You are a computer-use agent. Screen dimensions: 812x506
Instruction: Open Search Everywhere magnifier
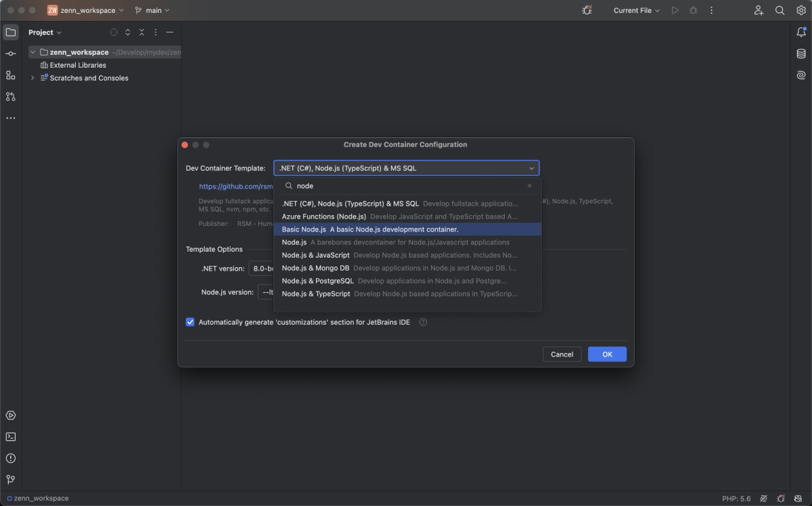[x=780, y=10]
